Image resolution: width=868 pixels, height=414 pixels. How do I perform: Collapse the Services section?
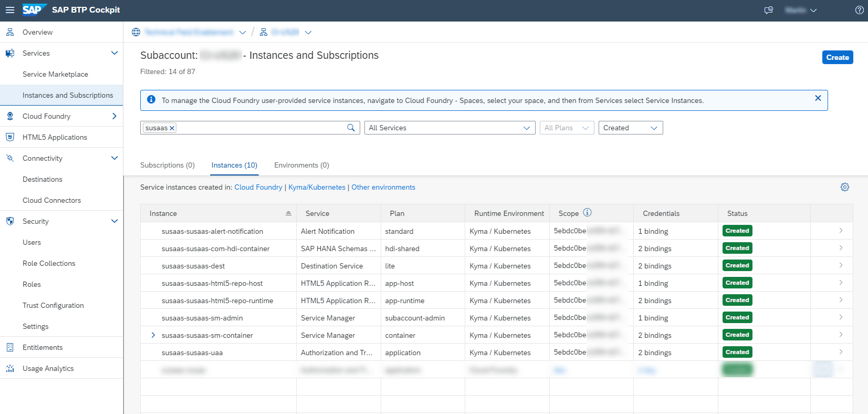pyautogui.click(x=114, y=53)
